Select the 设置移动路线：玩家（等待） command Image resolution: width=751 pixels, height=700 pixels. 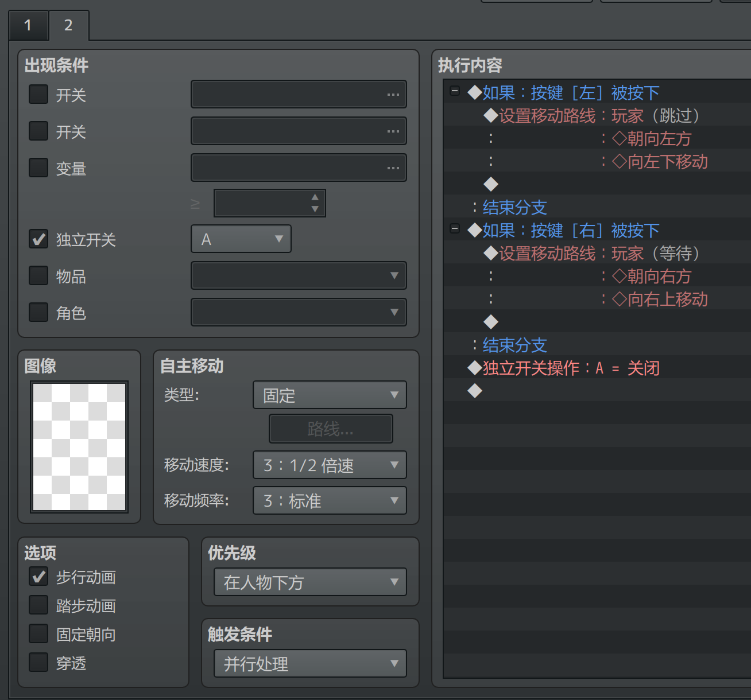pyautogui.click(x=592, y=253)
